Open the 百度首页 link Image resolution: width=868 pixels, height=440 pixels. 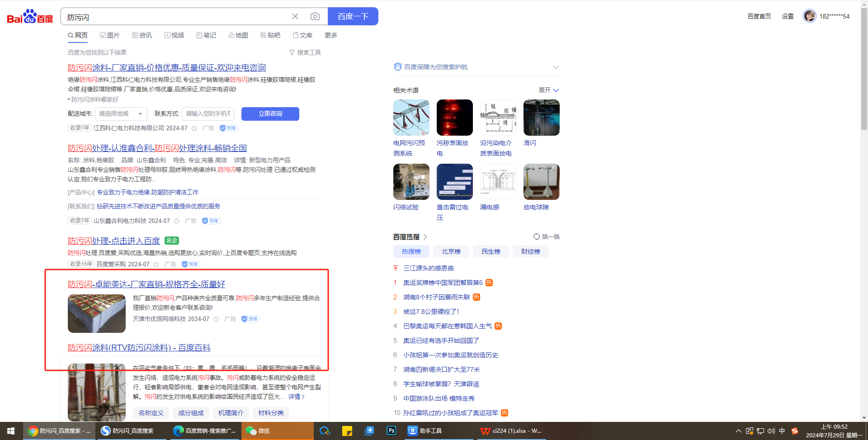pos(759,16)
